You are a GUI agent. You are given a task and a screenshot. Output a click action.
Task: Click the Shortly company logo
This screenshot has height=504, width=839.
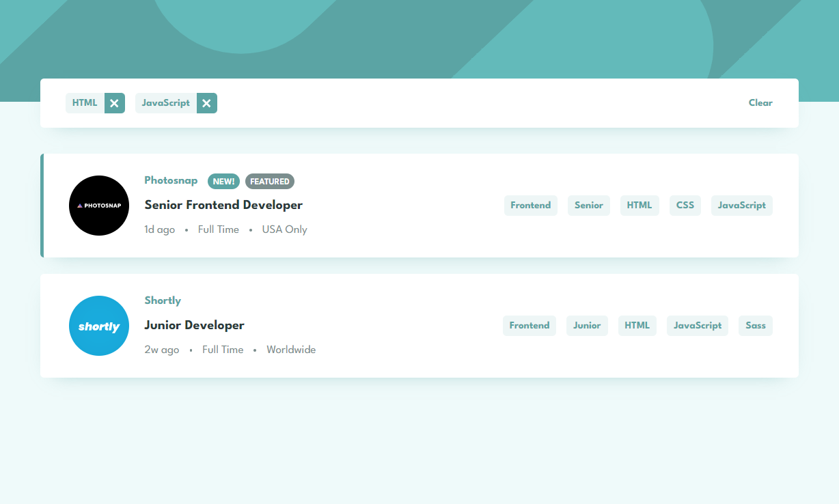point(99,326)
